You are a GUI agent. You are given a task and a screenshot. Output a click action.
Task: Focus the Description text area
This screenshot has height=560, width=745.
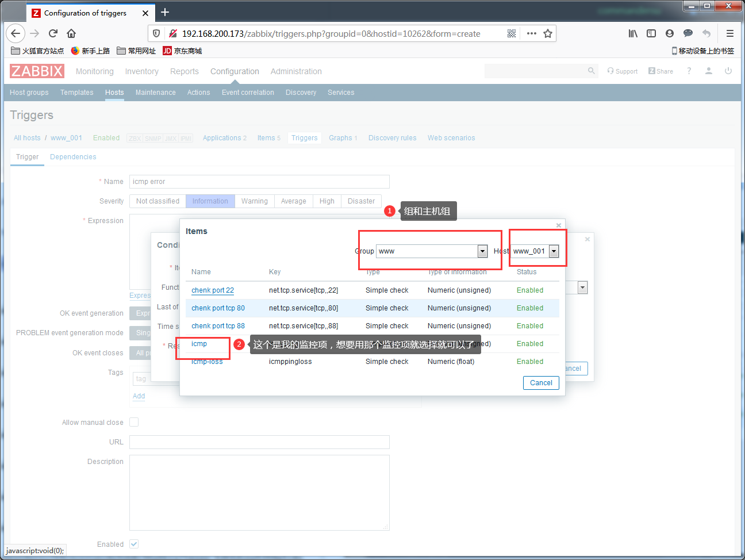[x=259, y=493]
